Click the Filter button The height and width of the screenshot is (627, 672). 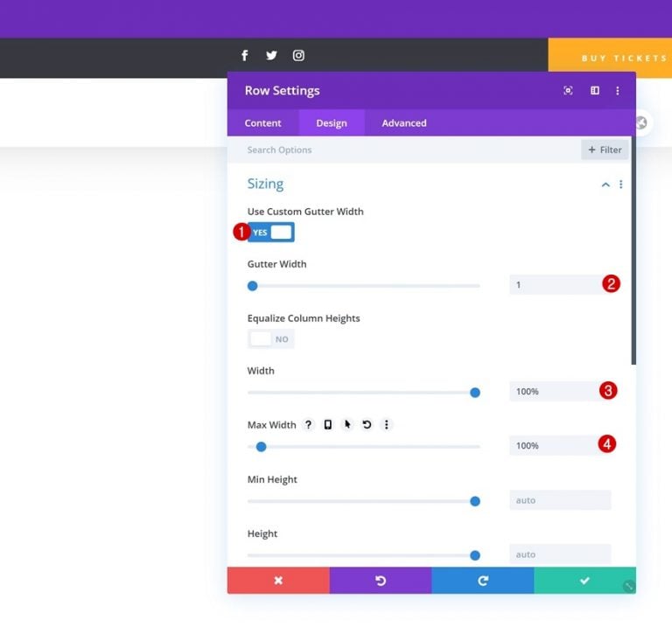pyautogui.click(x=605, y=150)
